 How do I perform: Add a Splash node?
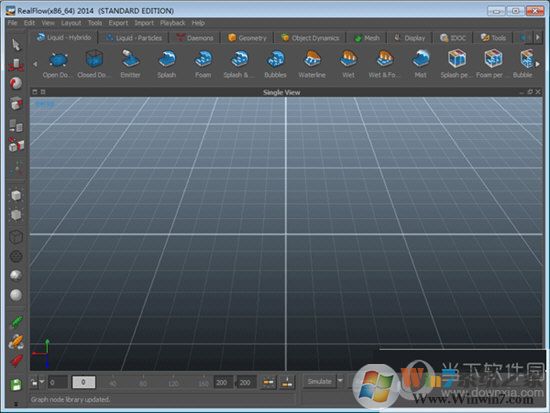click(167, 65)
